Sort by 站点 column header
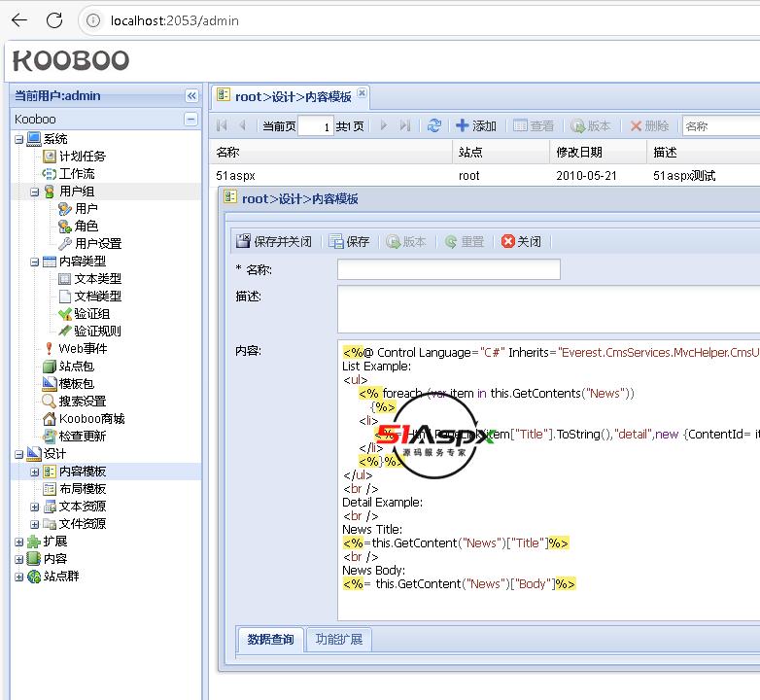This screenshot has width=760, height=700. coord(501,152)
